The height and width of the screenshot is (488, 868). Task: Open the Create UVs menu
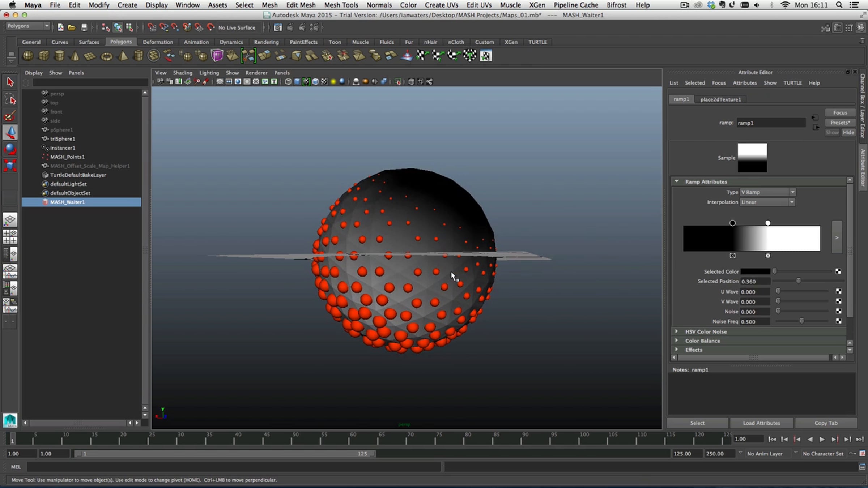[x=441, y=5]
